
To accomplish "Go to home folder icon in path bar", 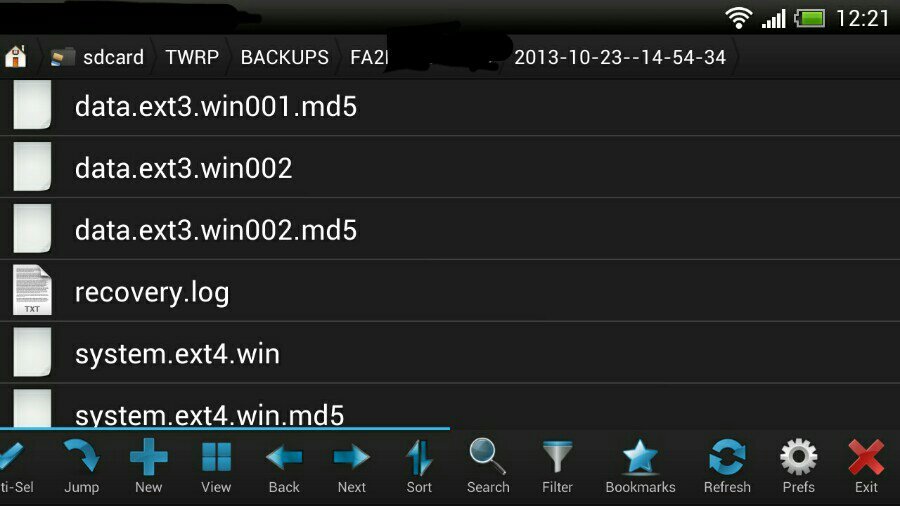I will 15,57.
